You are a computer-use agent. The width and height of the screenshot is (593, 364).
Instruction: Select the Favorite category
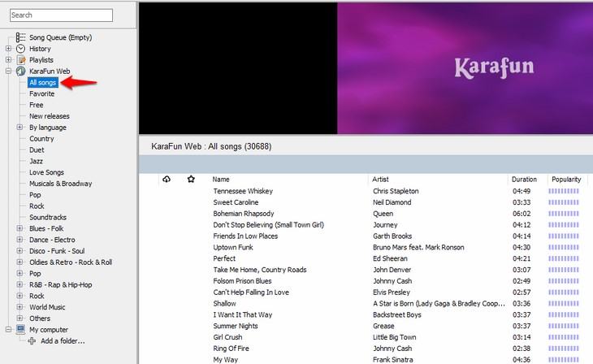[x=42, y=93]
